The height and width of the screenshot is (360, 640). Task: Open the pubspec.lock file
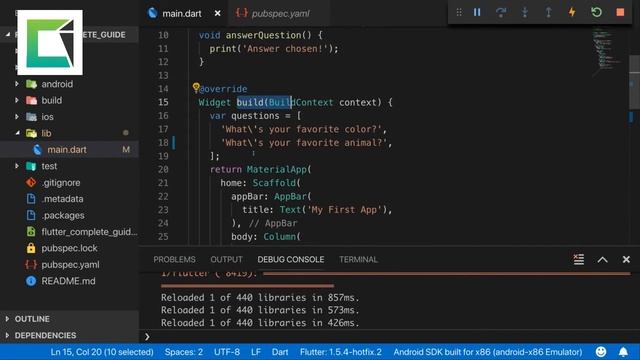point(69,248)
